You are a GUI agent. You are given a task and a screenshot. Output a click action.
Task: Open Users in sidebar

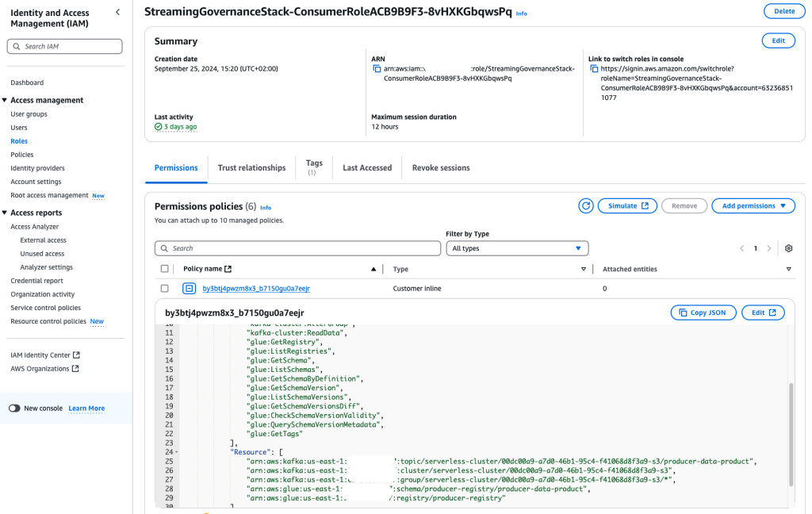[x=19, y=128]
